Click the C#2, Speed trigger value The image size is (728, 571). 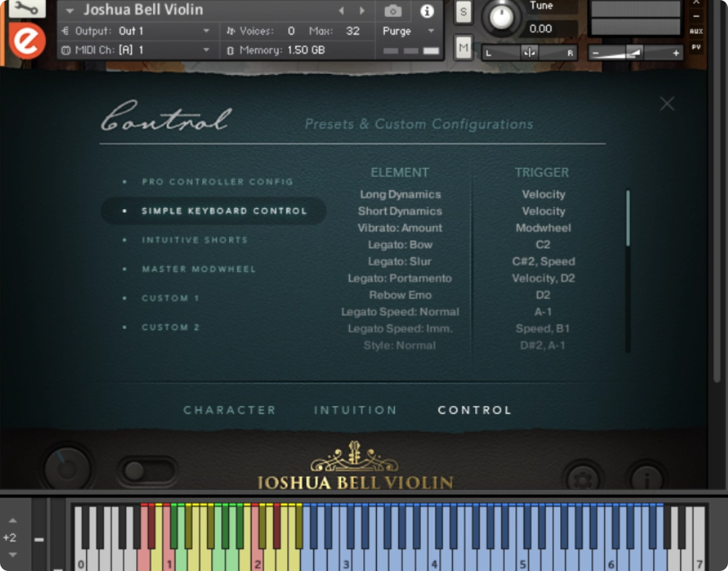(543, 262)
